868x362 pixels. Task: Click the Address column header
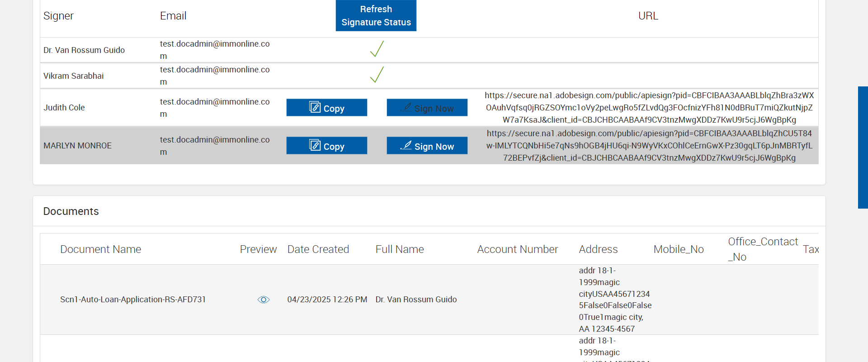(x=598, y=249)
